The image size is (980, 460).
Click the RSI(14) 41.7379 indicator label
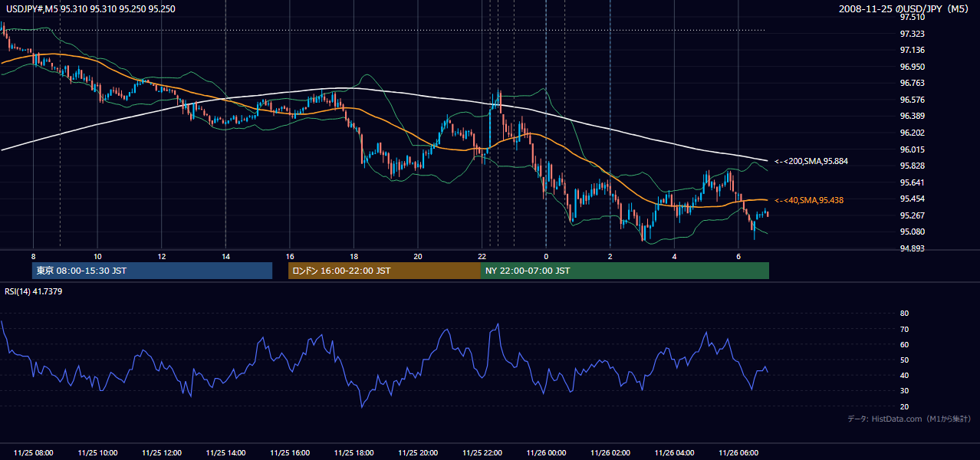tap(33, 291)
